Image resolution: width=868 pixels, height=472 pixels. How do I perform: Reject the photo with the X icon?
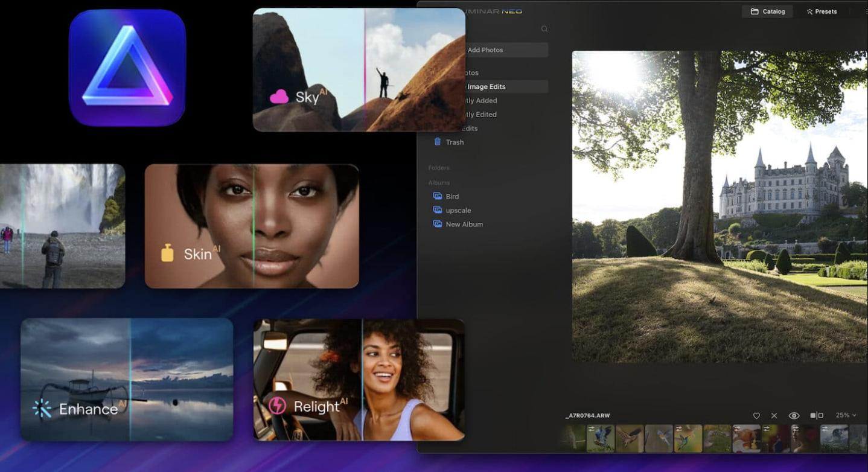point(774,416)
